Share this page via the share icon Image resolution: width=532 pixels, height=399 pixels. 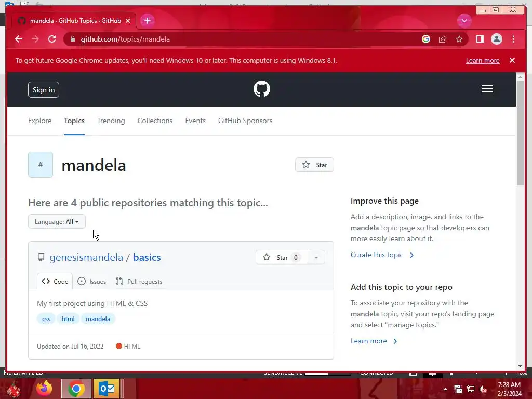click(443, 39)
